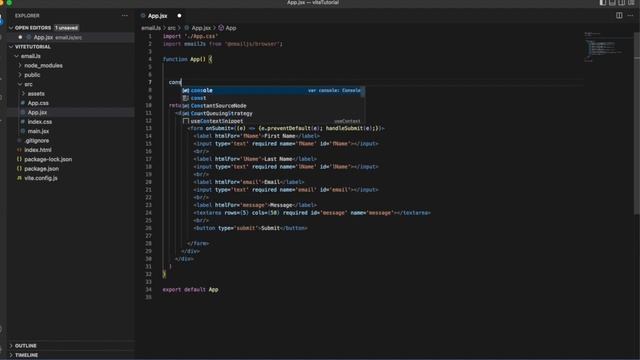
Task: Click App function in the breadcrumb path
Action: [231, 28]
